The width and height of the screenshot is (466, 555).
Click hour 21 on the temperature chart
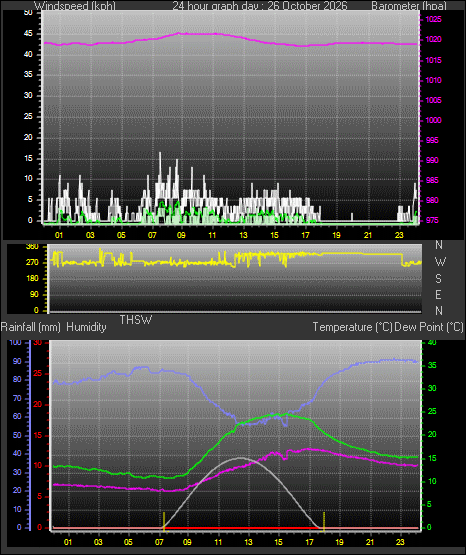[x=370, y=542]
